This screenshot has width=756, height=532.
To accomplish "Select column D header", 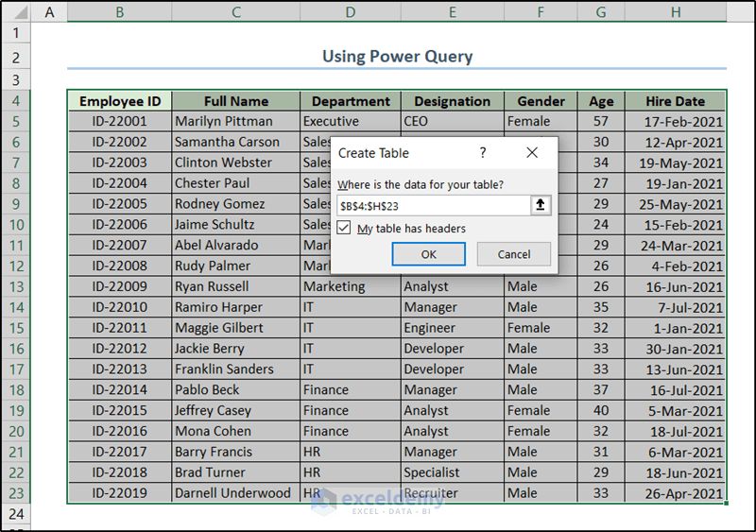I will coord(351,11).
